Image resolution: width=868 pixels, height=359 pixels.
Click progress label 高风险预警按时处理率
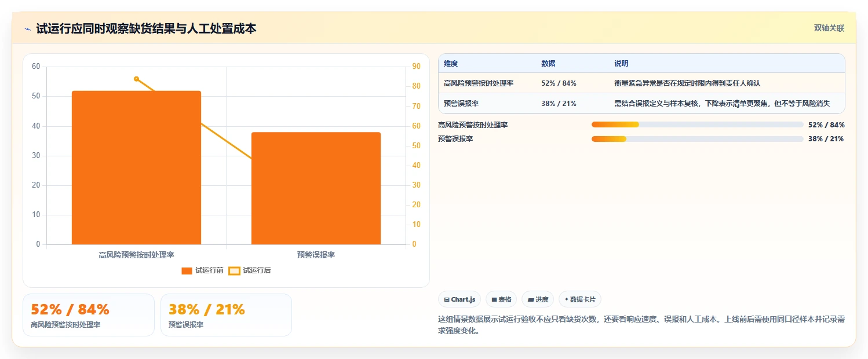tap(473, 124)
